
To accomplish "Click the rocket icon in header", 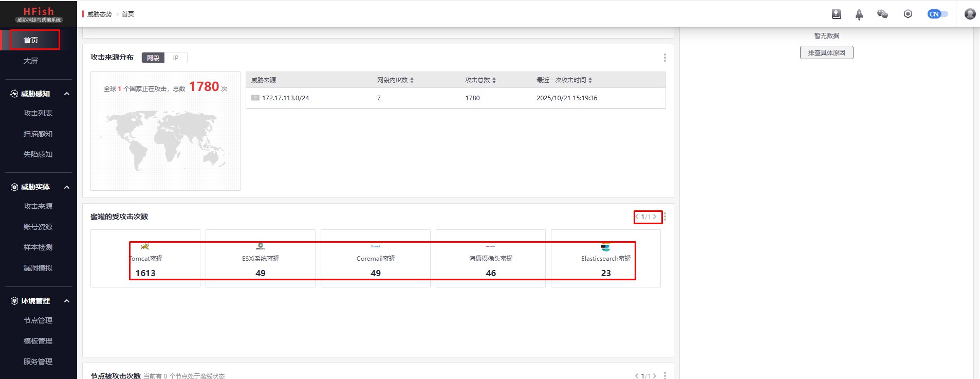I will pyautogui.click(x=859, y=14).
